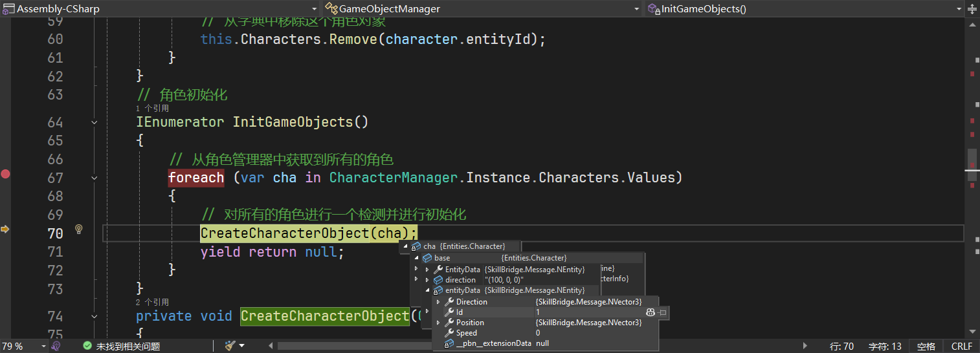Toggle the 空格 indentation setting in status bar

coord(926,347)
